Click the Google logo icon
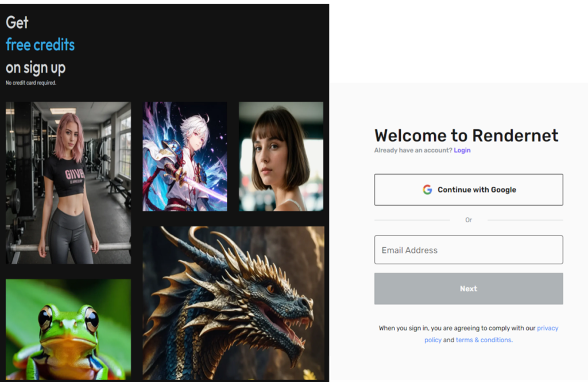The height and width of the screenshot is (382, 588). coord(427,190)
